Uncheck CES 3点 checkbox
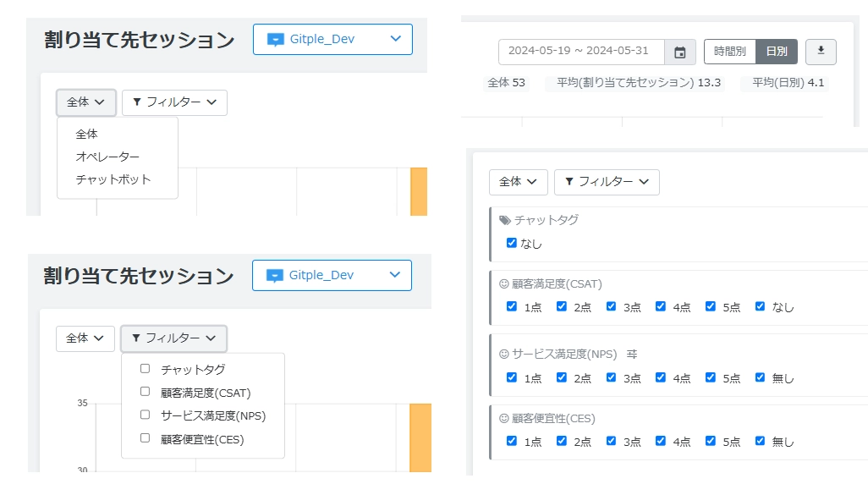The image size is (868, 484). click(x=611, y=442)
